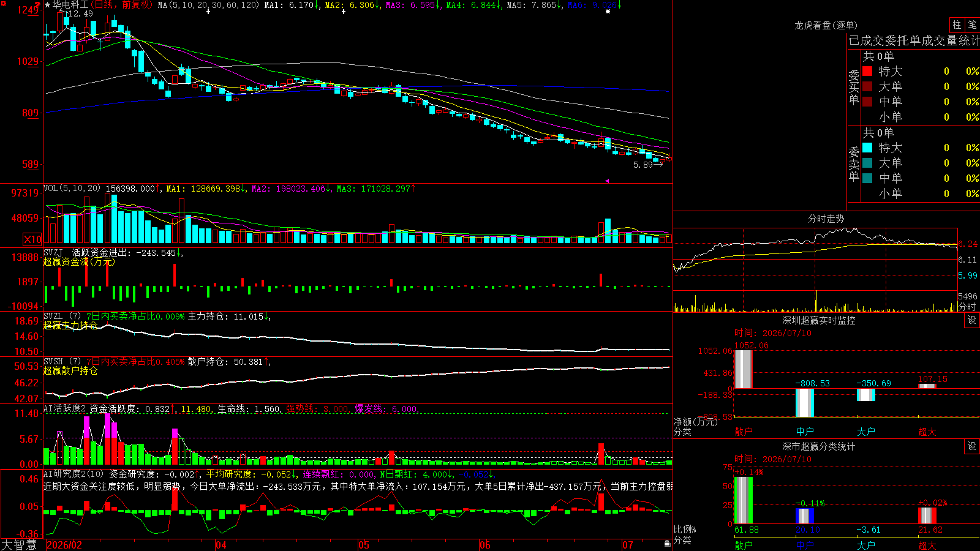The width and height of the screenshot is (980, 551).
Task: Click the 超赢资金流(万元) label
Action: click(78, 261)
